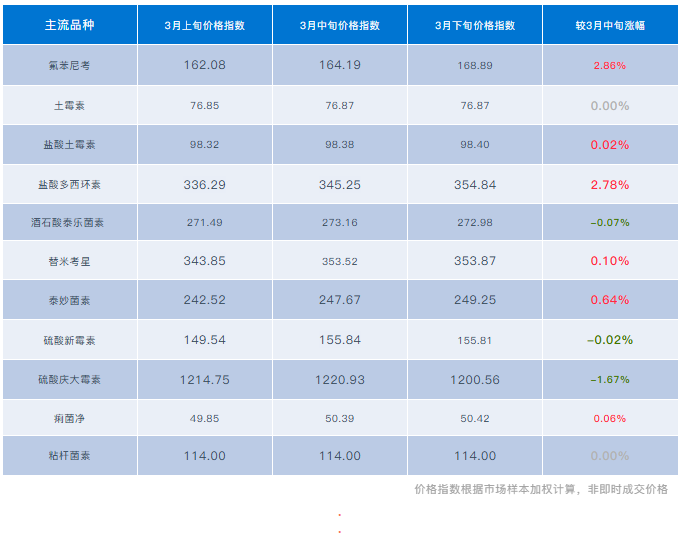Click the 2.86% change value
This screenshot has height=536, width=682.
coord(609,65)
